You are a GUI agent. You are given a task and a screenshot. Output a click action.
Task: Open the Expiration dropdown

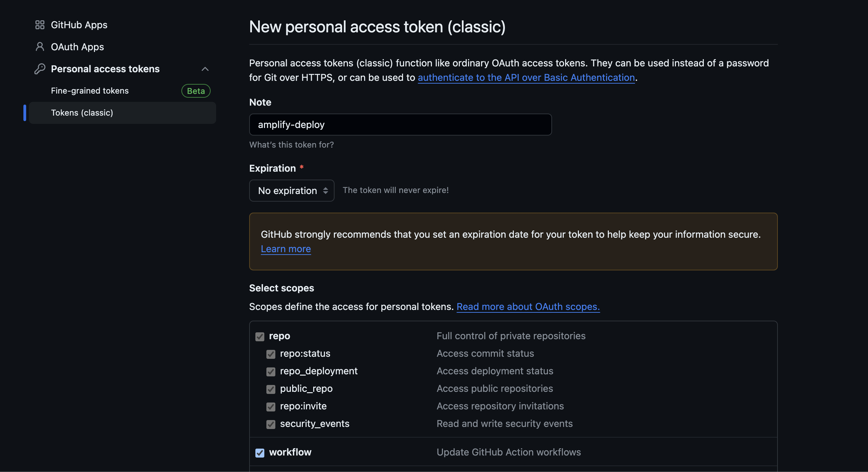tap(292, 191)
